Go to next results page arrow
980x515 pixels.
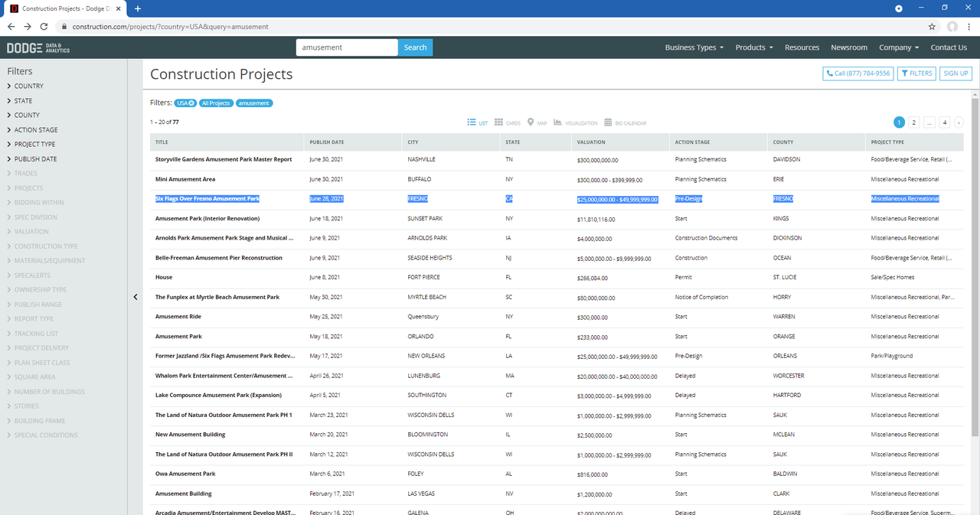pyautogui.click(x=959, y=122)
